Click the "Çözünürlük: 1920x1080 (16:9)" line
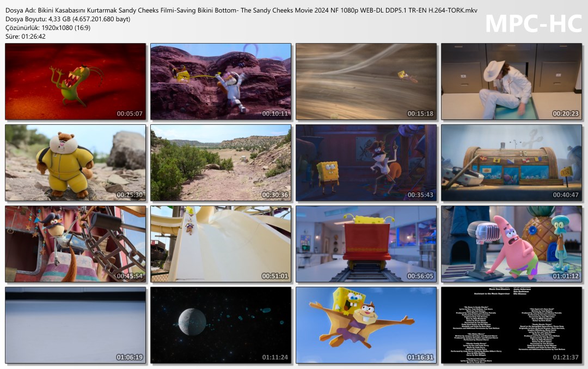 [48, 27]
